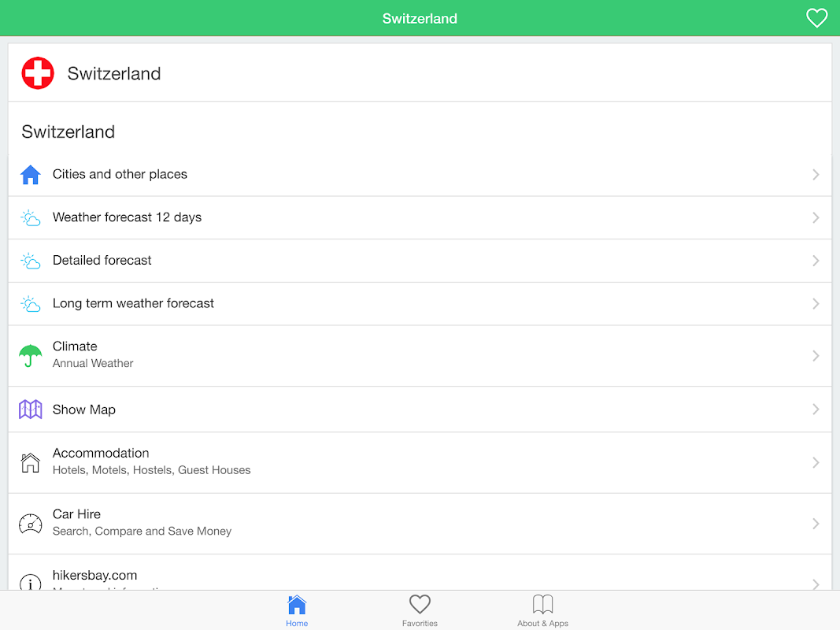
Task: Click weather icon beside Long term weather forecast
Action: (31, 304)
